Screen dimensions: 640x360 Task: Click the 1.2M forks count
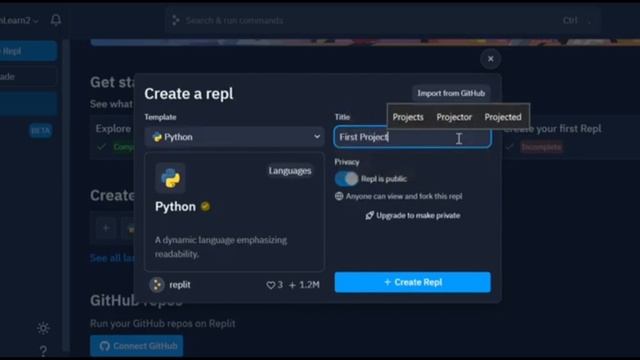pyautogui.click(x=309, y=285)
